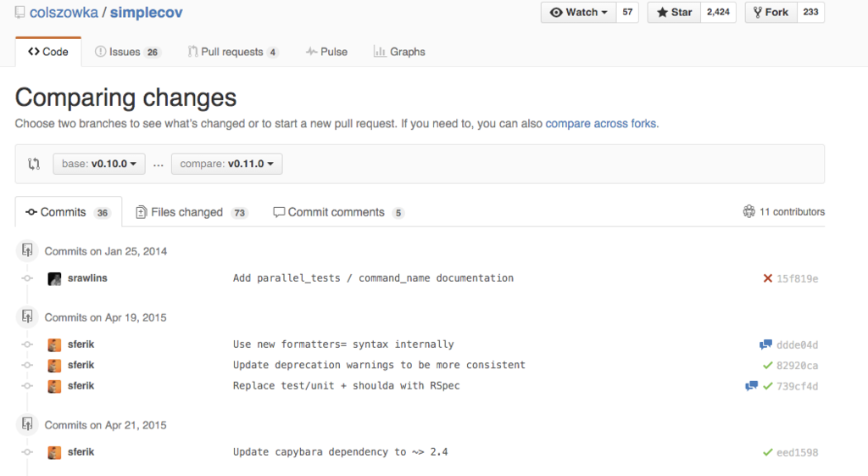Click the repository icon next to colszowka
Viewport: 868px width, 476px height.
click(20, 13)
